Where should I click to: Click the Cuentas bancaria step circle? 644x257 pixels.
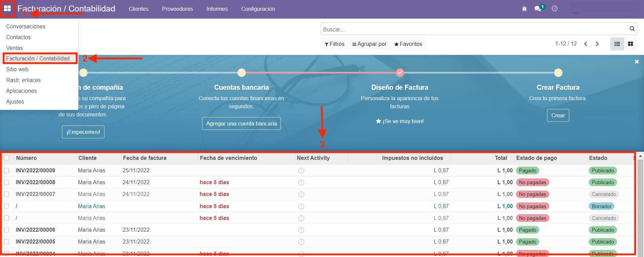pos(241,73)
